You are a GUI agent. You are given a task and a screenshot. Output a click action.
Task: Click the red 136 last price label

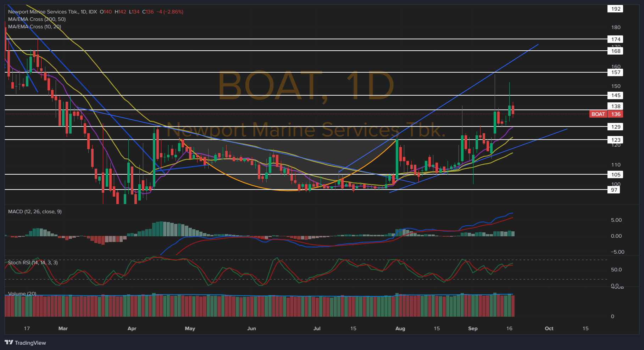point(616,114)
